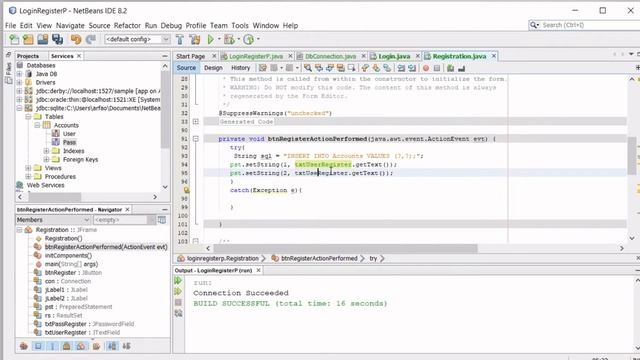Click the Open Project toolbar icon
The width and height of the screenshot is (640, 360).
tap(43, 39)
